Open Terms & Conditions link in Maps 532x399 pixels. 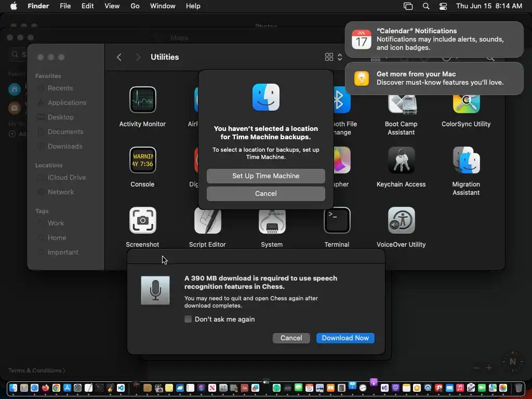(37, 370)
